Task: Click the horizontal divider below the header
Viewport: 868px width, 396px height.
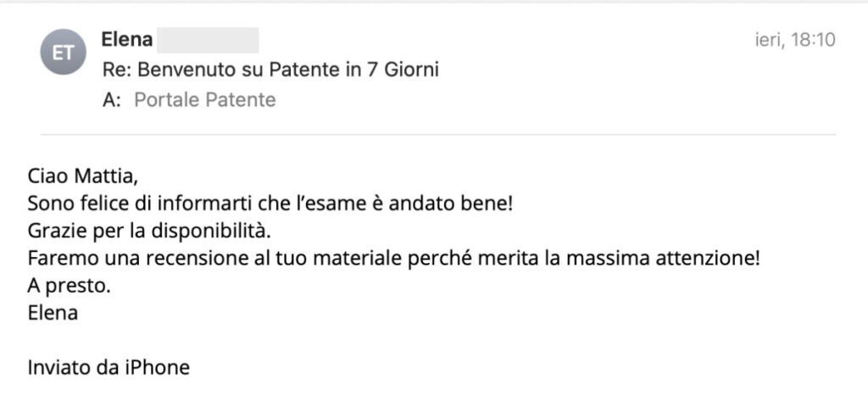Action: click(x=438, y=135)
